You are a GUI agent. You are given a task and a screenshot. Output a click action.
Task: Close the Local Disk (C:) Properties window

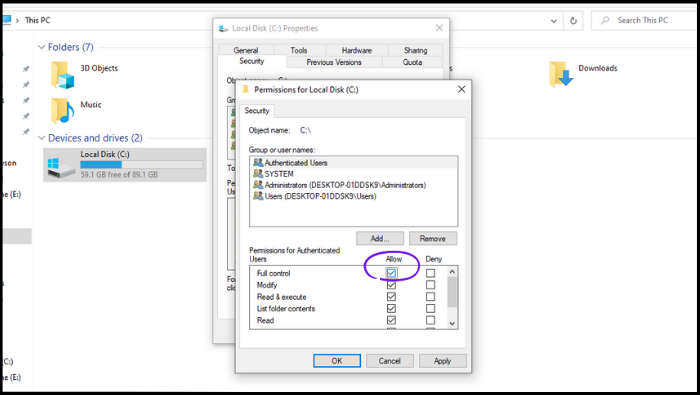tap(439, 28)
